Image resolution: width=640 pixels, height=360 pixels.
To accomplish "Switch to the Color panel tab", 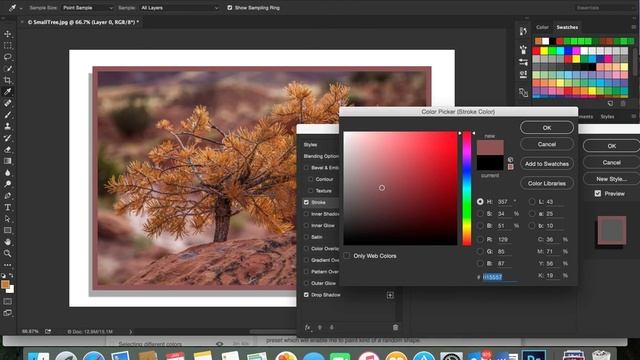I will [x=542, y=27].
